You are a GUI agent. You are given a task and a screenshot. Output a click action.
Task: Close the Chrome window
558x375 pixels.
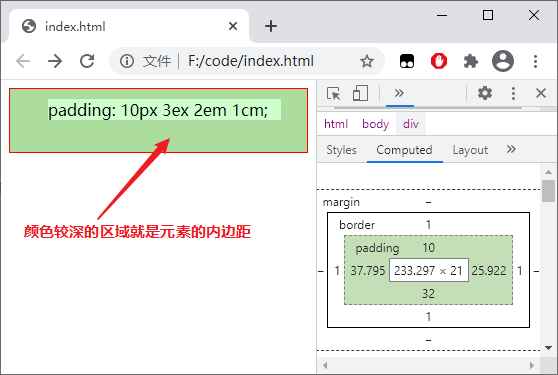point(534,15)
